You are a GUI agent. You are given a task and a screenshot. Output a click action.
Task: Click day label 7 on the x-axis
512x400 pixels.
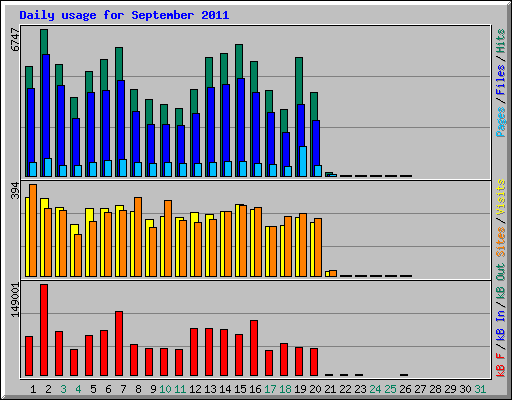click(123, 389)
